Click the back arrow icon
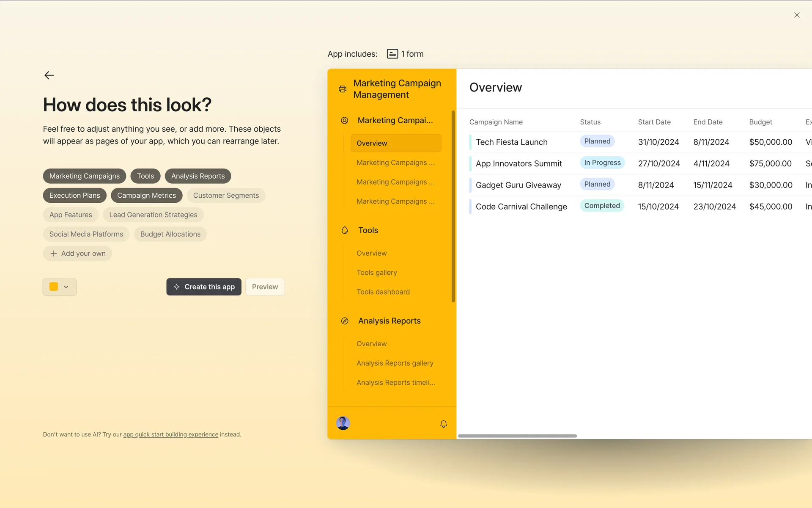 [49, 75]
